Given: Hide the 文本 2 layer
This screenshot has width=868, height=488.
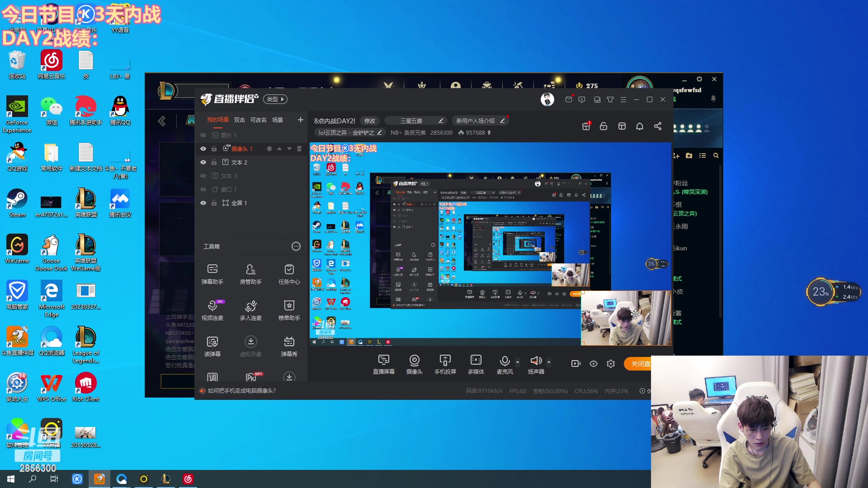Looking at the screenshot, I should pyautogui.click(x=203, y=162).
